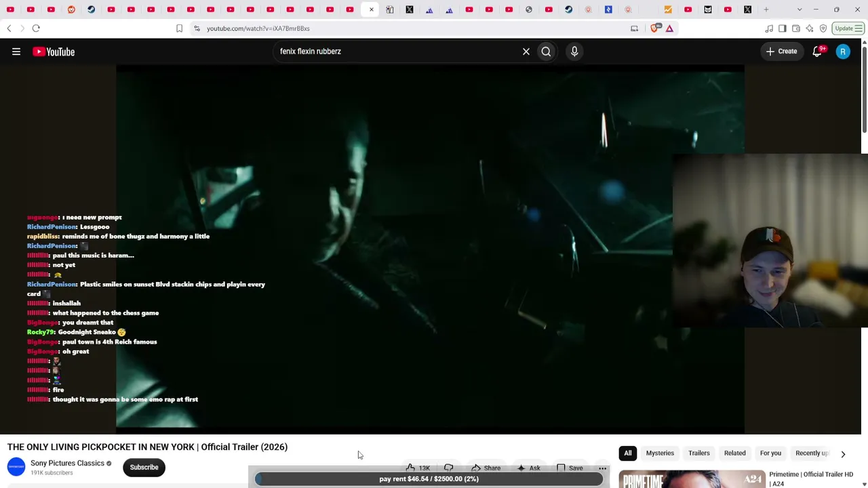Select the Related filter chip
The image size is (868, 488).
734,453
